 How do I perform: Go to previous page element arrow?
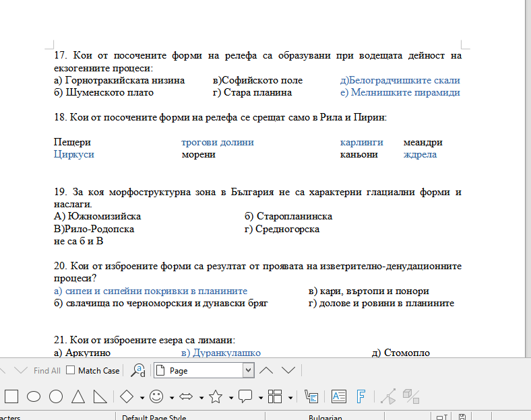[x=266, y=370]
